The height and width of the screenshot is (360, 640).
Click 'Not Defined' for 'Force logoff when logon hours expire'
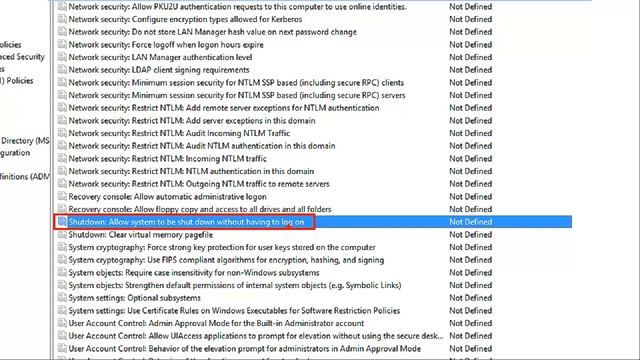click(x=471, y=44)
